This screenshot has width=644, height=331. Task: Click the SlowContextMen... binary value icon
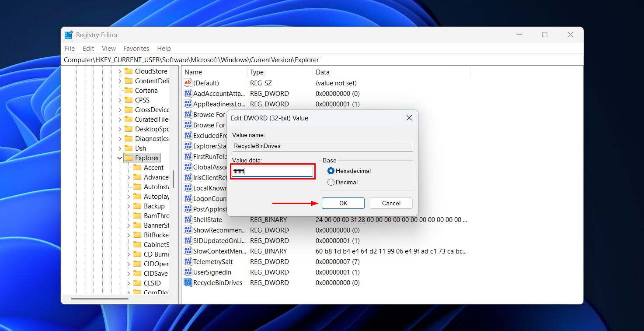188,251
